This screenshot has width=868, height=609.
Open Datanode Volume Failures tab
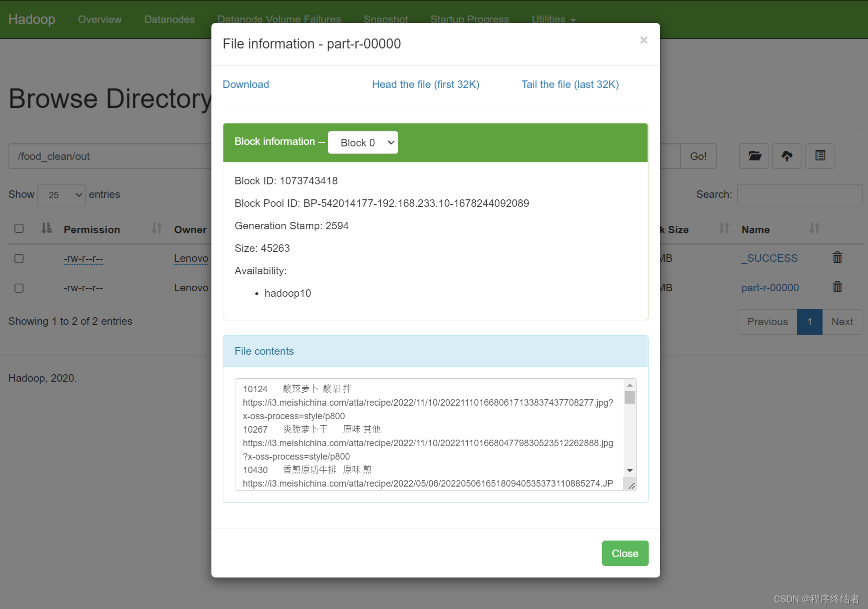pos(279,19)
